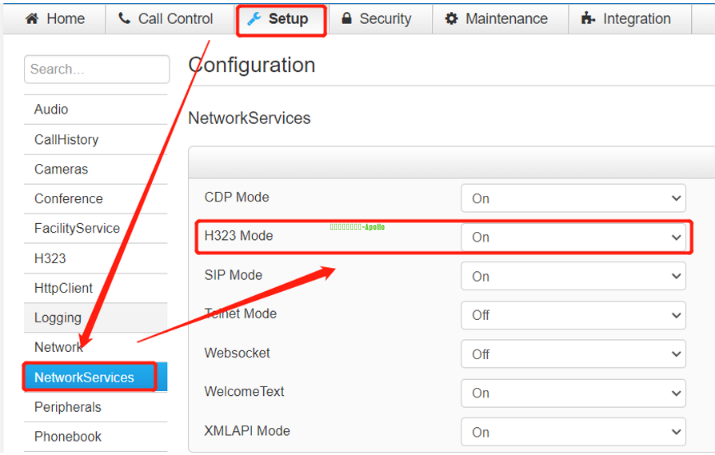Open the CDP Mode dropdown
This screenshot has height=455, width=715.
[573, 198]
